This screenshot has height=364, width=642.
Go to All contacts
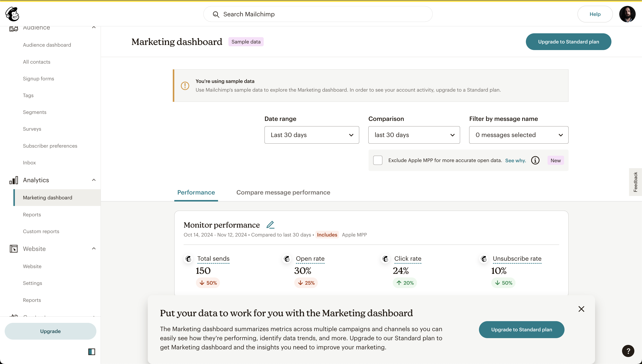coord(37,62)
